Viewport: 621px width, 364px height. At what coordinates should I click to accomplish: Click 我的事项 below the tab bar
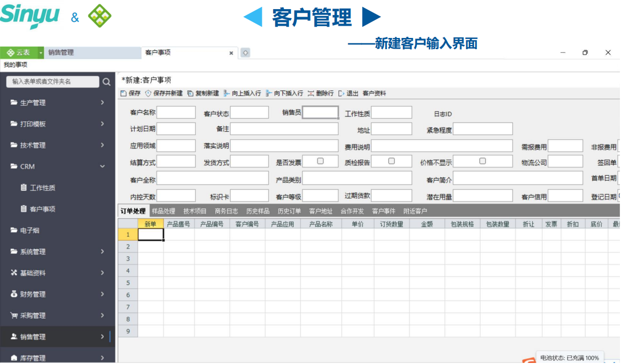(15, 65)
